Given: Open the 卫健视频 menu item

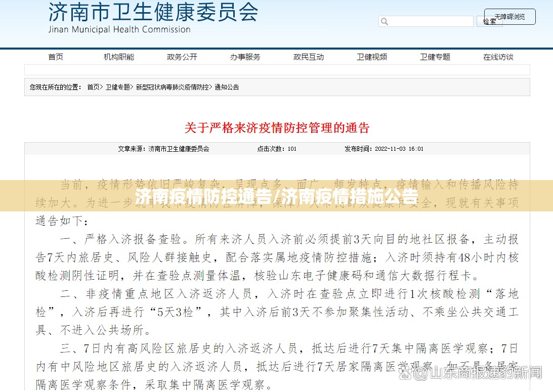Looking at the screenshot, I should (x=372, y=57).
